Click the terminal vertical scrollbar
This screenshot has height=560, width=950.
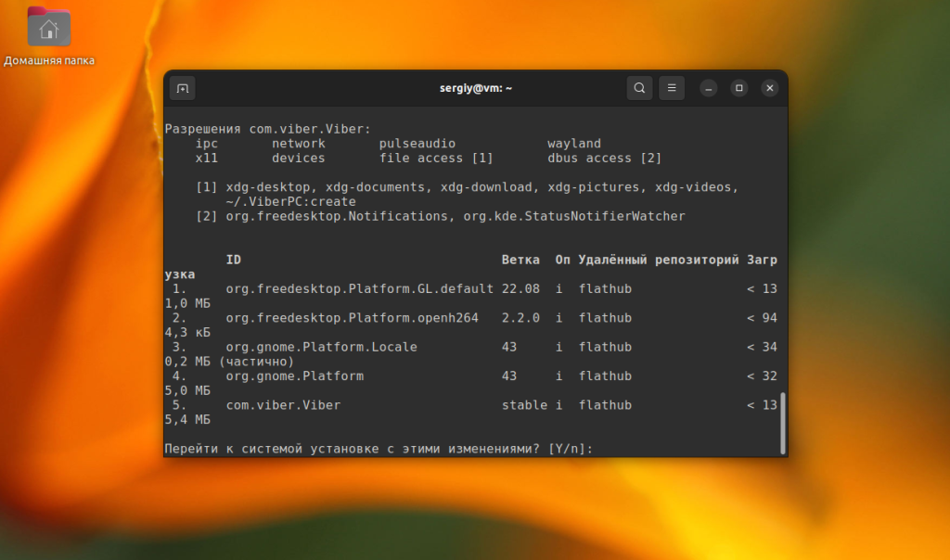click(783, 423)
